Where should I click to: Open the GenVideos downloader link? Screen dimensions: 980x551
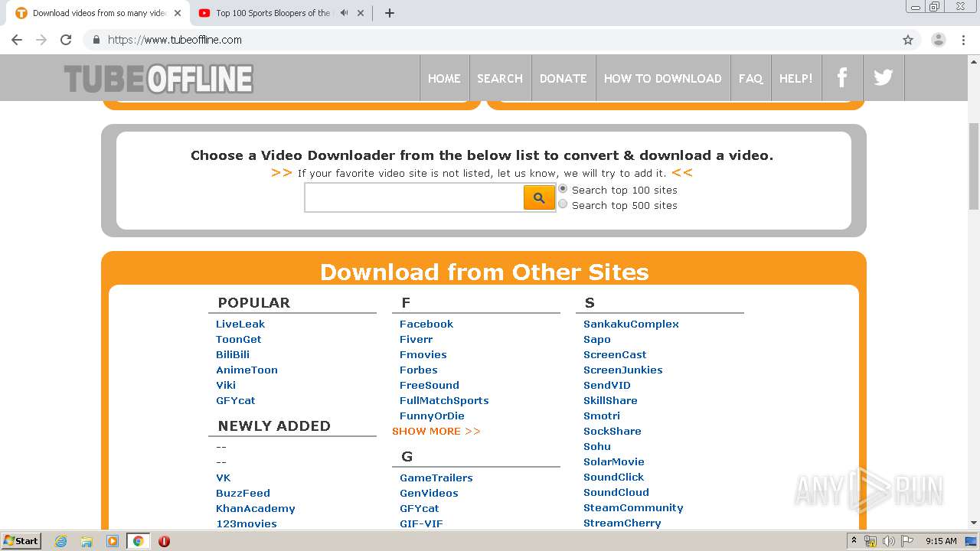click(x=430, y=493)
